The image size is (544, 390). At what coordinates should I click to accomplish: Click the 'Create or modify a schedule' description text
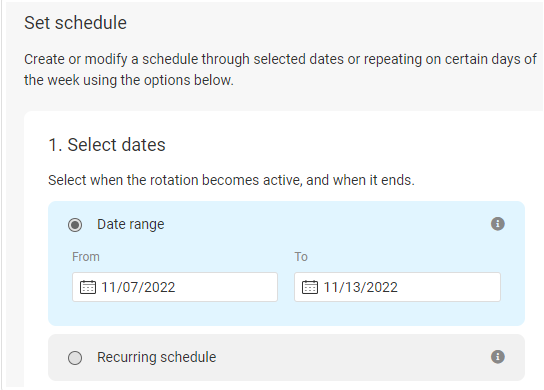click(x=280, y=69)
